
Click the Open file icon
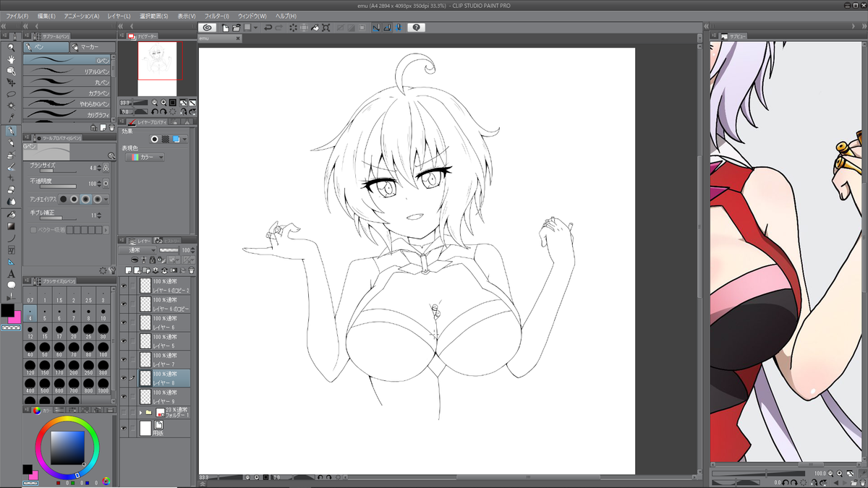click(236, 27)
